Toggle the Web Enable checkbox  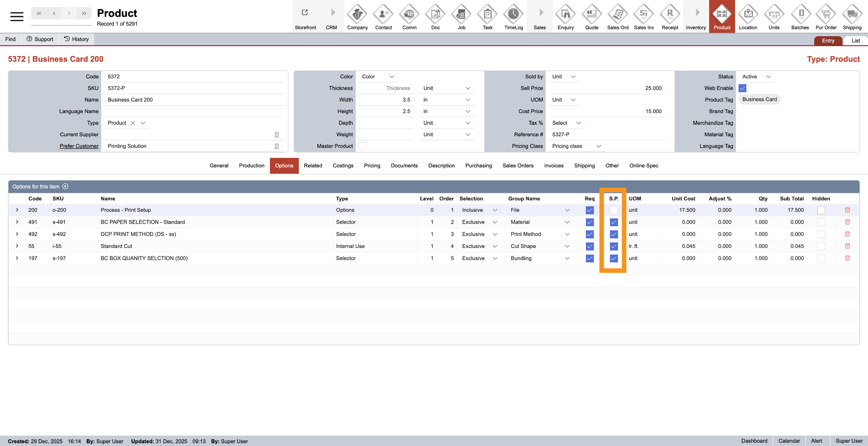[x=742, y=89]
